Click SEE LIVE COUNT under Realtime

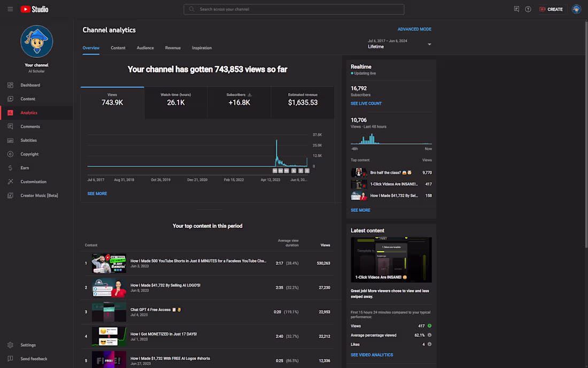tap(366, 103)
